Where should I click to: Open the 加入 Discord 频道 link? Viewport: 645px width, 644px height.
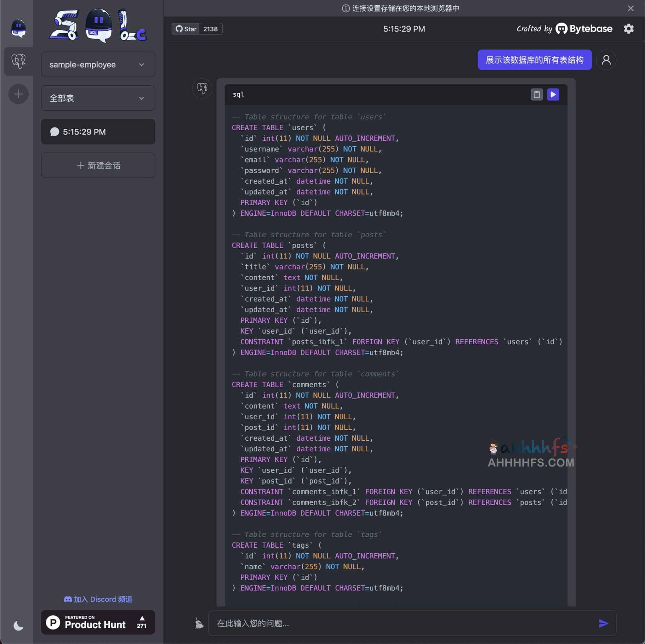[x=98, y=599]
